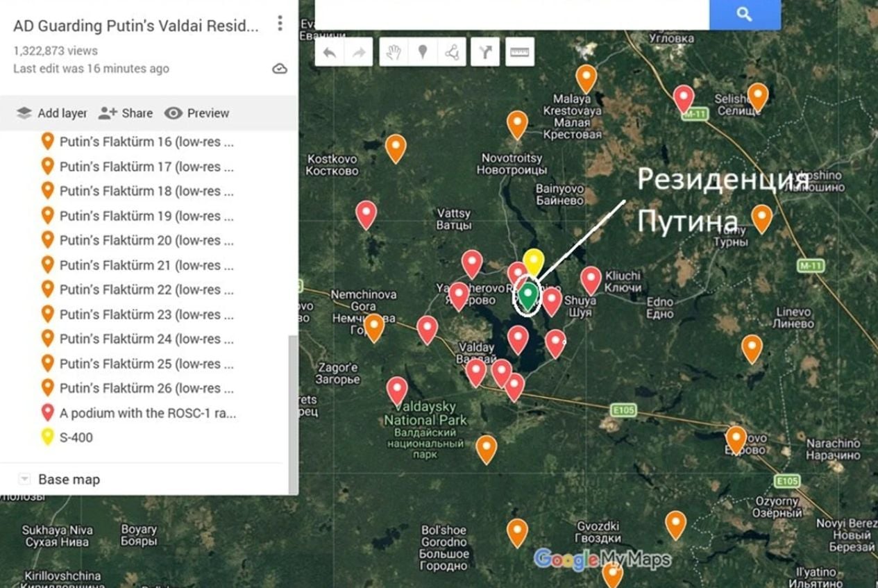The height and width of the screenshot is (588, 878).
Task: Expand the Base map options
Action: (x=25, y=479)
